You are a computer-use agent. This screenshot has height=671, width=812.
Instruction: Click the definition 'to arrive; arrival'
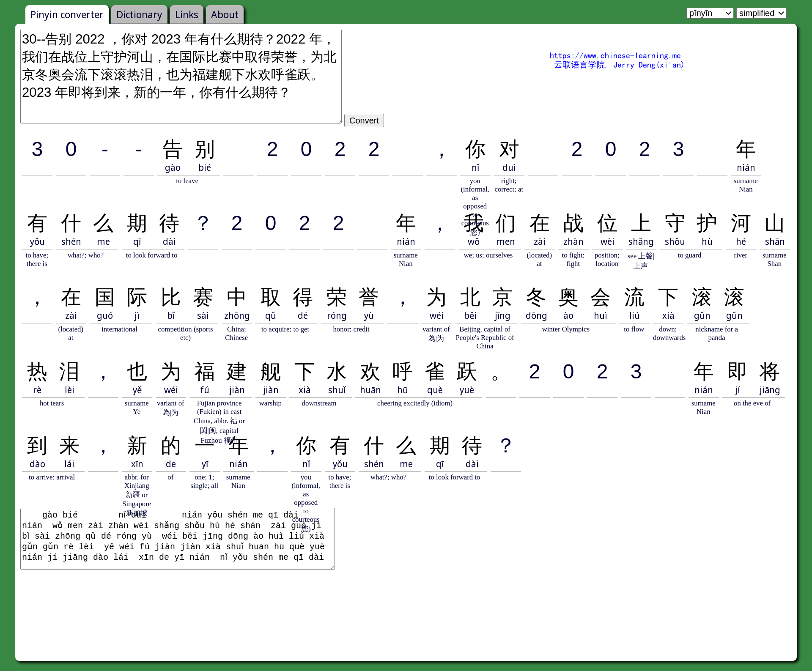tap(52, 477)
